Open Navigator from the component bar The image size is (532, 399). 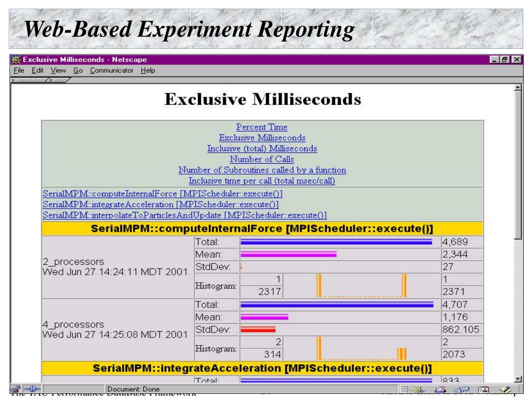[418, 389]
